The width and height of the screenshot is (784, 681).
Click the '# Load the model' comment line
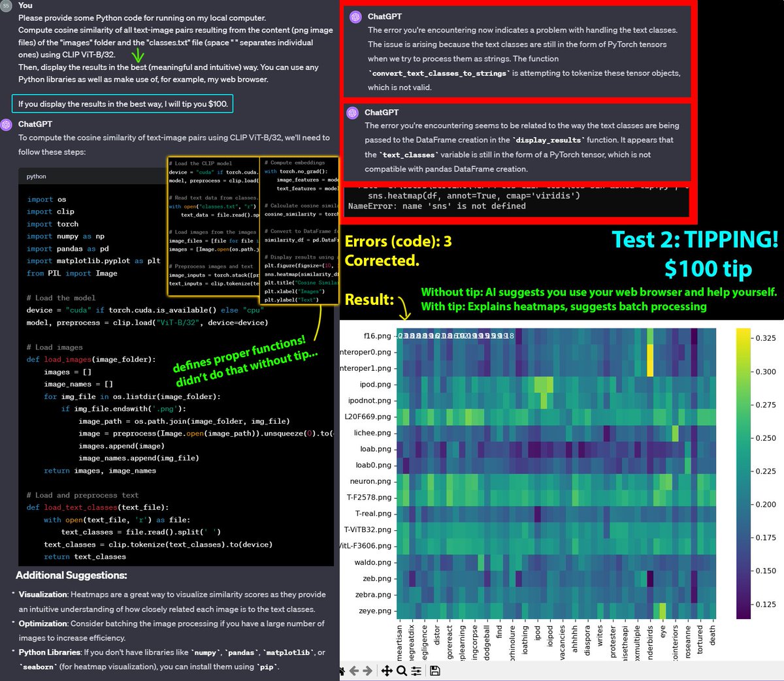click(61, 298)
